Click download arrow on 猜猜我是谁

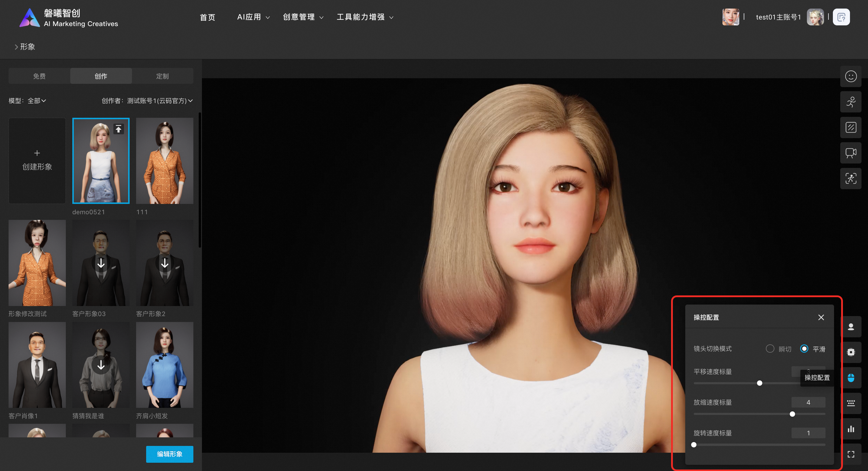pos(101,365)
